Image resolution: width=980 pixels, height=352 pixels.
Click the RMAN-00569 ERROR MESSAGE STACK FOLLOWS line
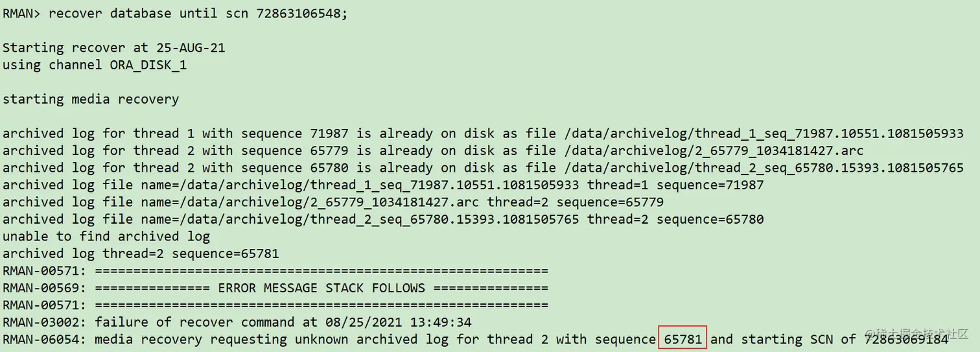pyautogui.click(x=275, y=287)
